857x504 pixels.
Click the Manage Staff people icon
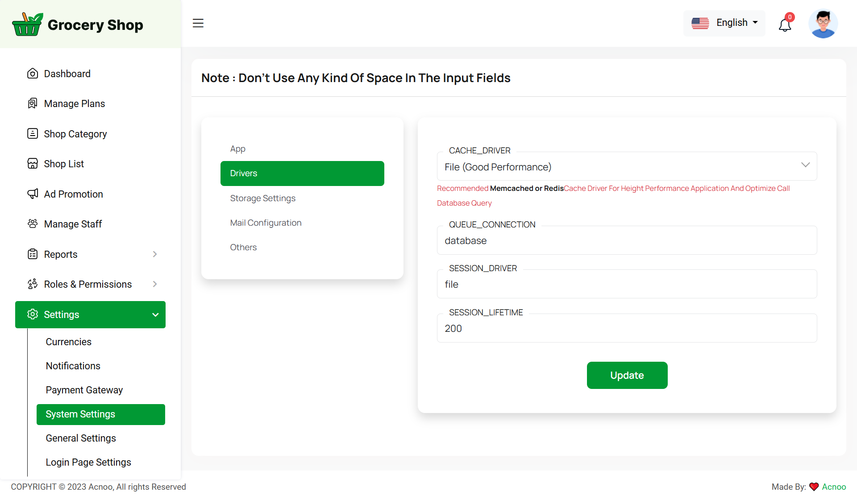click(33, 224)
